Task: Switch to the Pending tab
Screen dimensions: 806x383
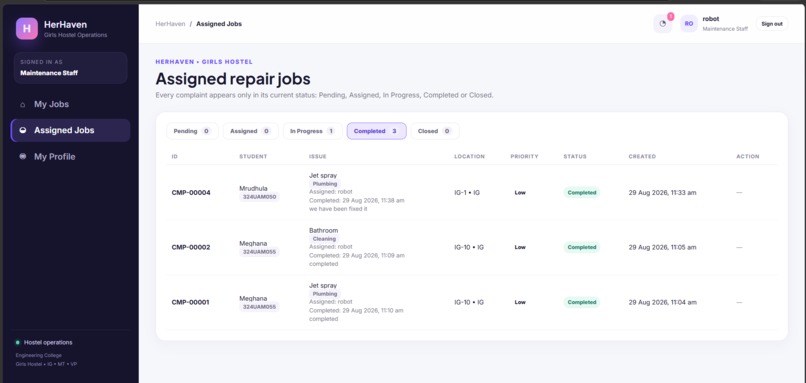Action: click(192, 131)
